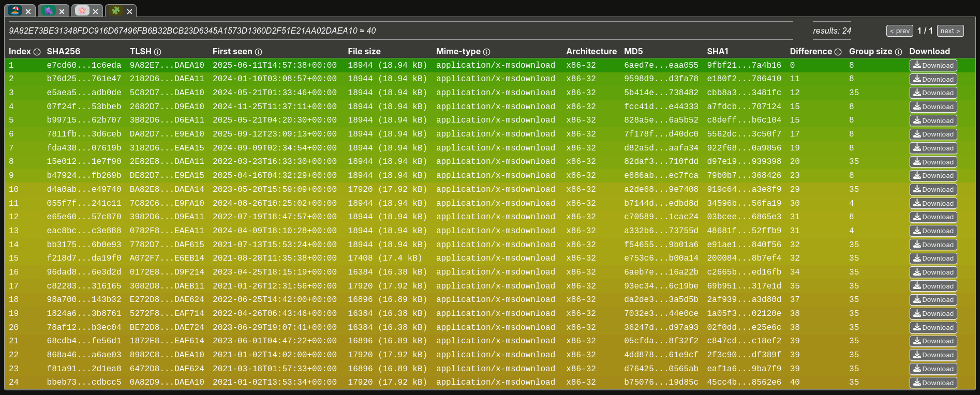Click the SHA1 column header

coord(718,52)
